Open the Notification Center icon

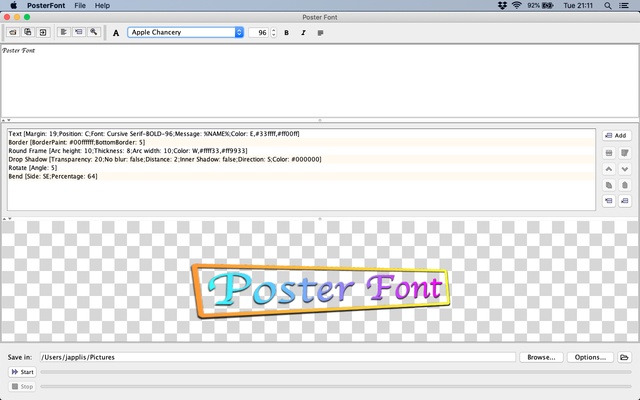click(624, 5)
